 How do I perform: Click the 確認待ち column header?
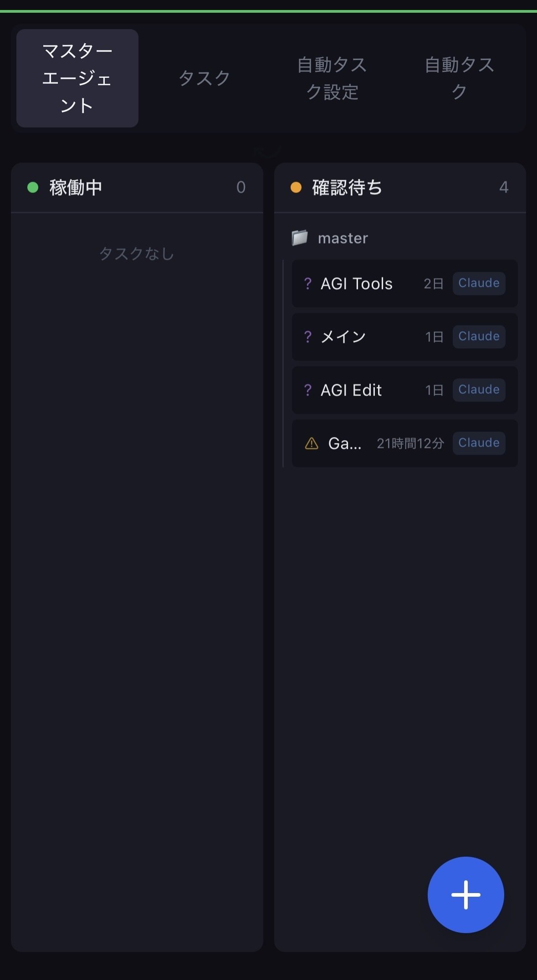(x=348, y=188)
